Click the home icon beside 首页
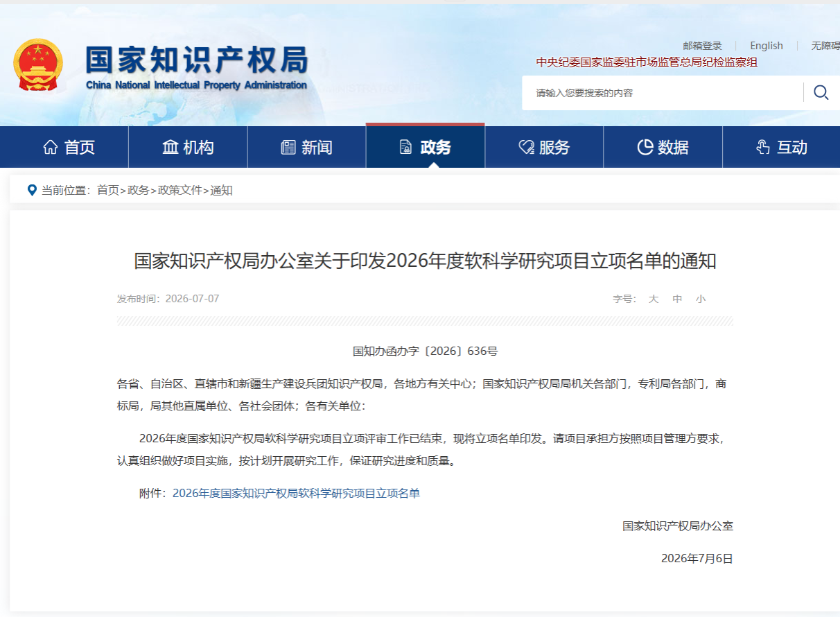The image size is (840, 617). (x=51, y=147)
